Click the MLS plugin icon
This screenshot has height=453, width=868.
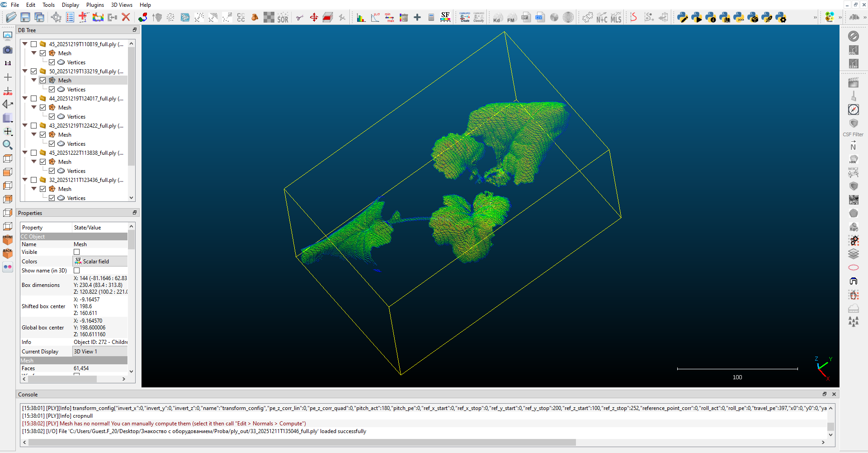[616, 18]
